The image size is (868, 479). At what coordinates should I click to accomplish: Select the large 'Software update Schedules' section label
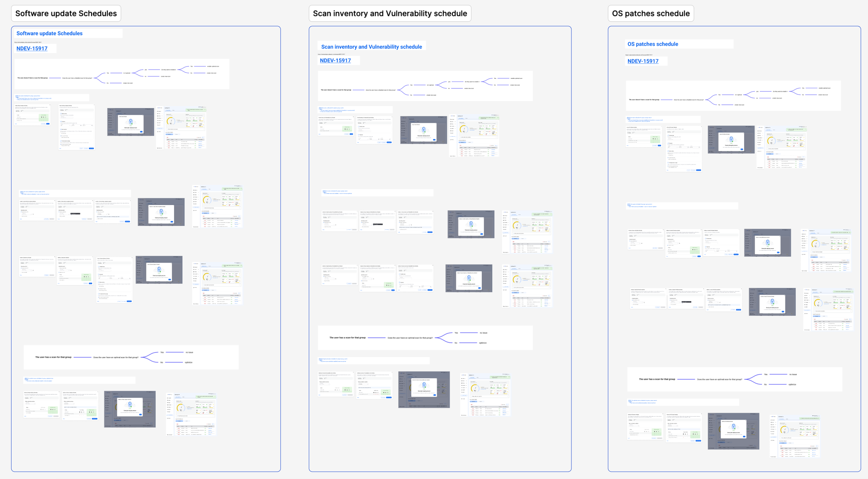click(x=66, y=14)
